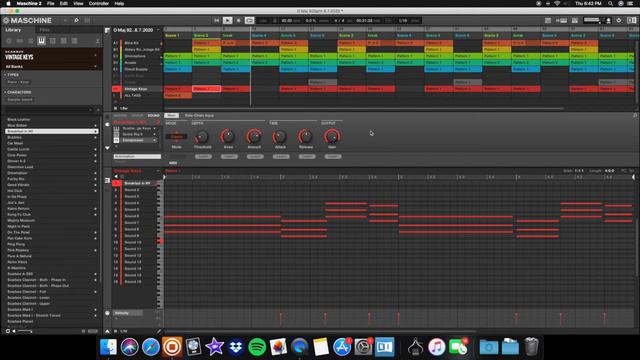
Task: Select the Groups file type icon
Action: point(20,41)
